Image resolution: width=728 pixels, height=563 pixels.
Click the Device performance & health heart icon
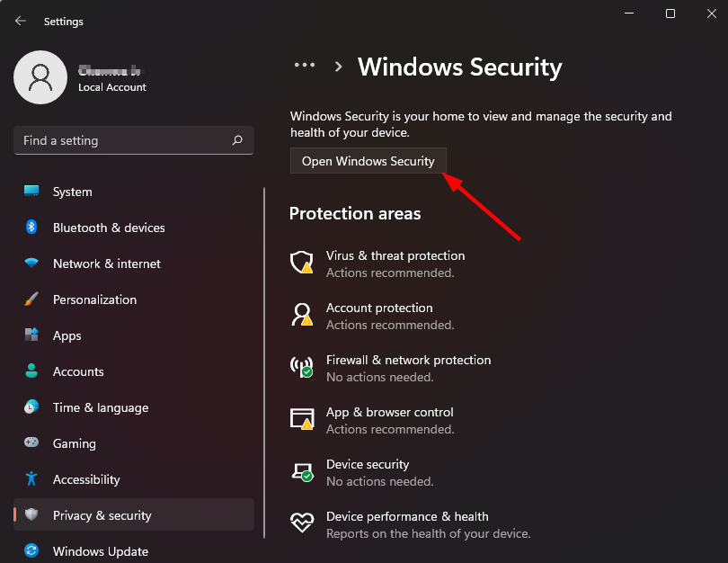point(300,523)
